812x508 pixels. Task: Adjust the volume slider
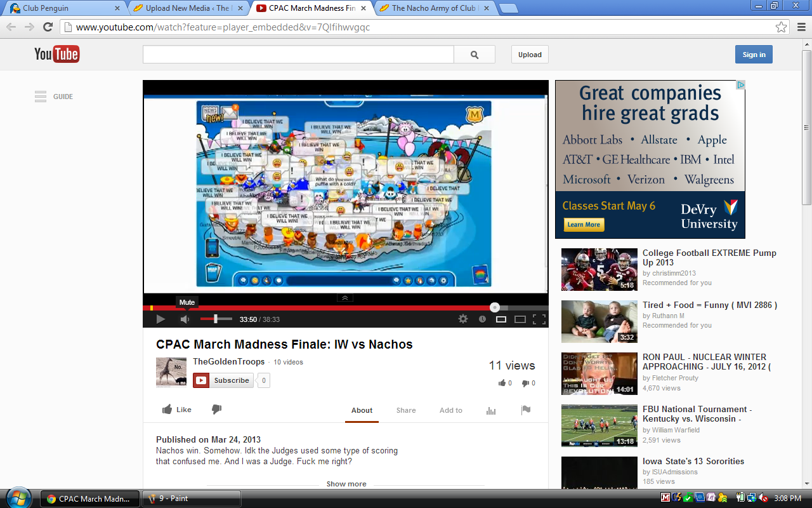click(216, 319)
